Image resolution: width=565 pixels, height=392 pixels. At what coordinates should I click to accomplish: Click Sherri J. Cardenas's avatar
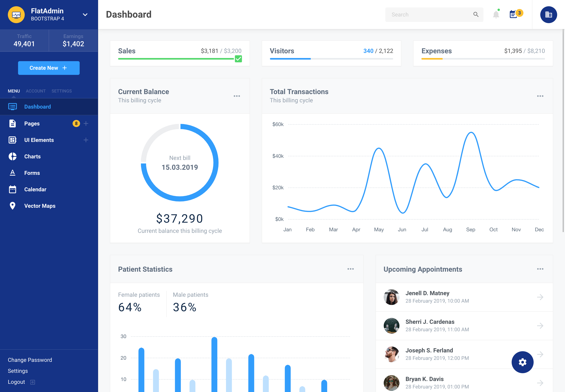391,326
